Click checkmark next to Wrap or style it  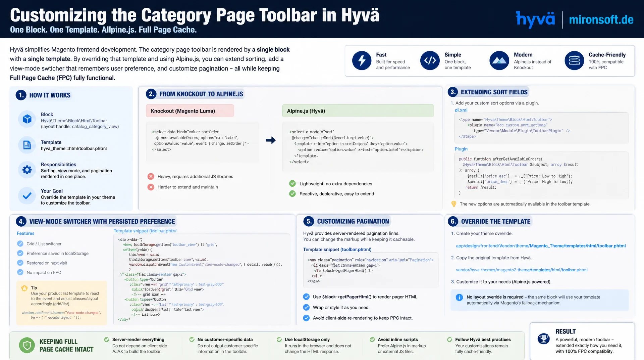coord(306,307)
